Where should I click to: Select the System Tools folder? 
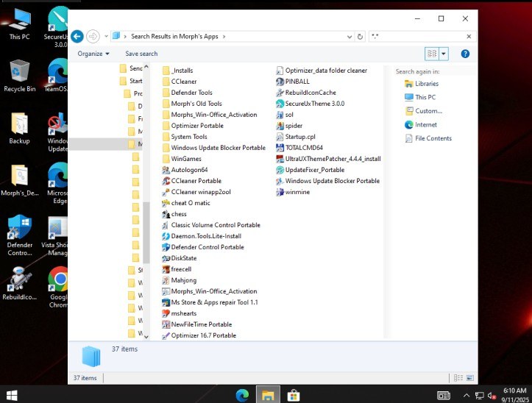(185, 137)
